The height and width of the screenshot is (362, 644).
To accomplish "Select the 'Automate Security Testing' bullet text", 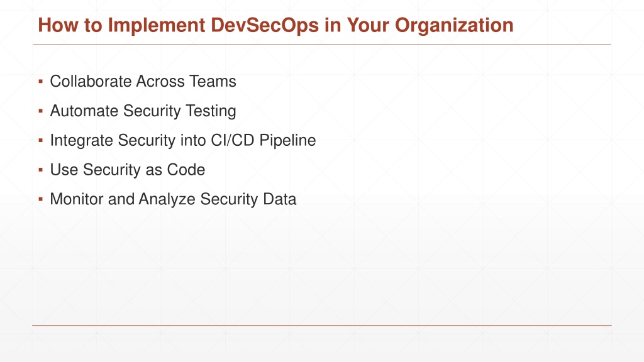I will click(x=143, y=111).
